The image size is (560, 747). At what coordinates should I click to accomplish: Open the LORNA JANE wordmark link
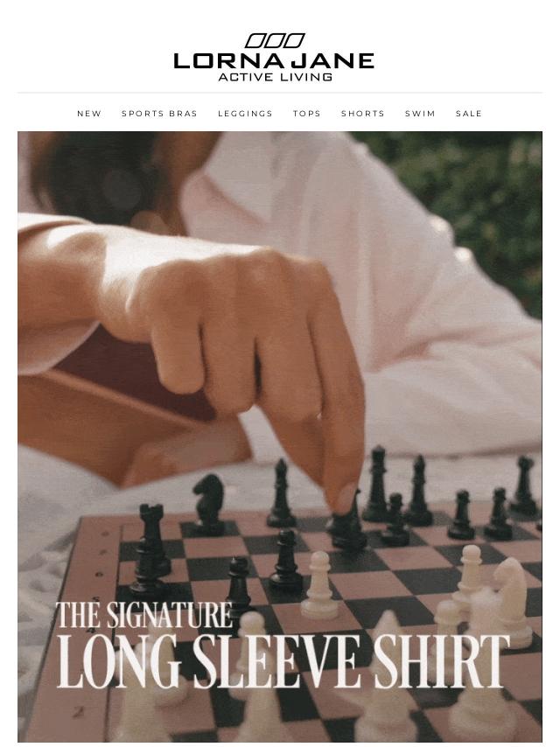[x=274, y=61]
